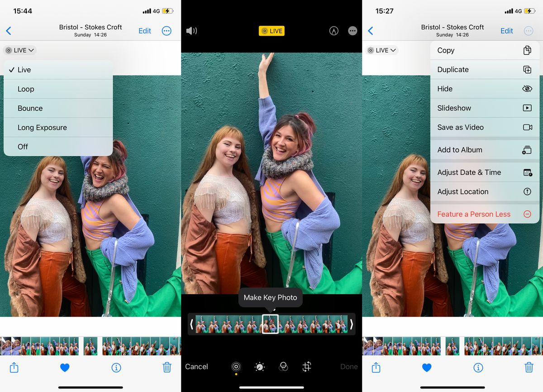This screenshot has height=392, width=543.
Task: Select Loop from the Live effects list
Action: point(26,89)
